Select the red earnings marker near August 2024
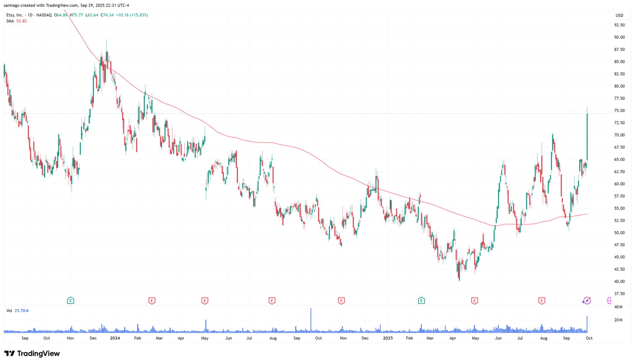Screen dimensions: 635x364 (272, 300)
